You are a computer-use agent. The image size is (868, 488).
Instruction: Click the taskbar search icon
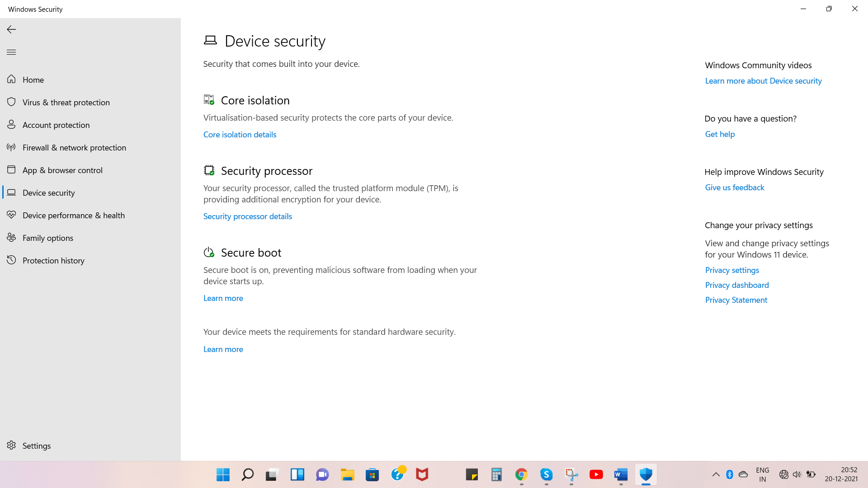coord(248,475)
